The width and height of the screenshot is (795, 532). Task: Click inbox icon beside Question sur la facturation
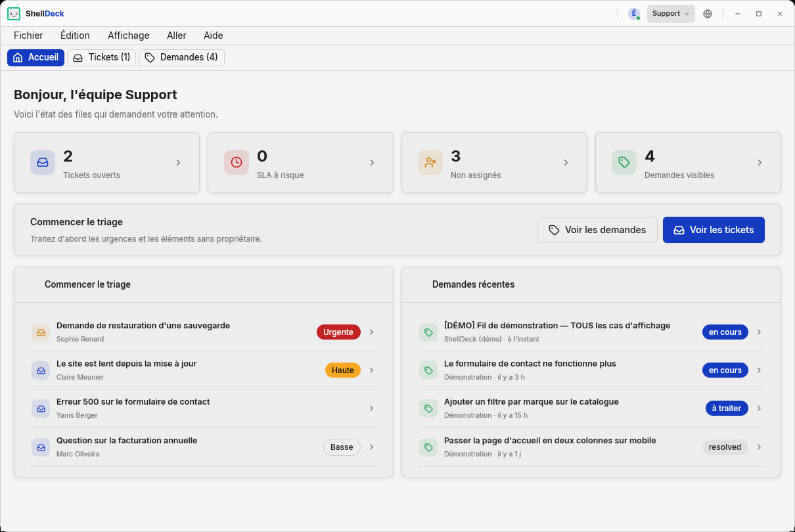[41, 447]
